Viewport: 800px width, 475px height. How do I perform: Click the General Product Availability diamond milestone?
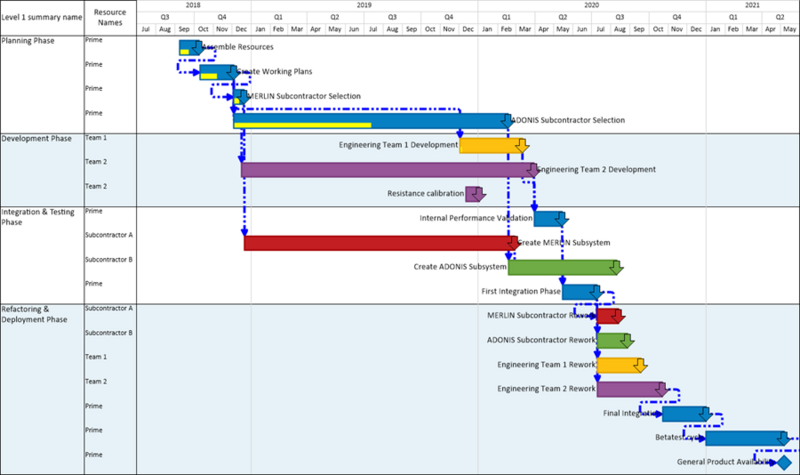click(x=784, y=463)
